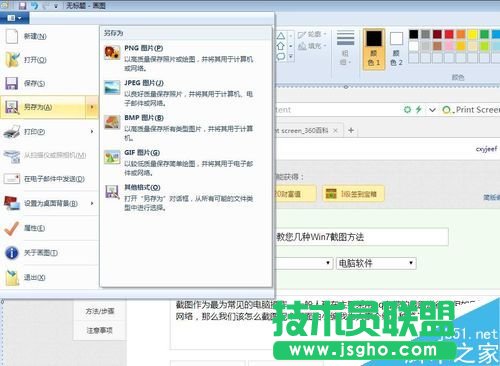Click the JPEG landscape thumbnail icon

pyautogui.click(x=112, y=88)
